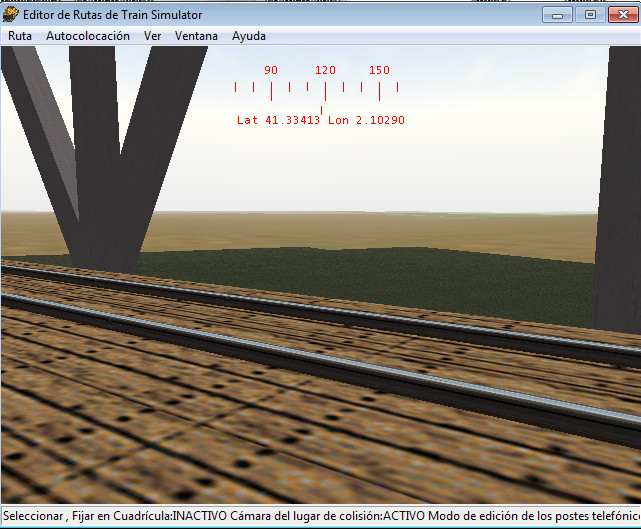Click the 90 degree compass marker

pyautogui.click(x=271, y=71)
